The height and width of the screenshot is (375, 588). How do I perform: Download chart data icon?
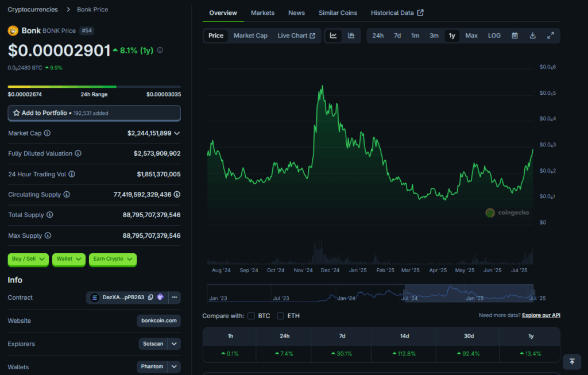(x=532, y=36)
